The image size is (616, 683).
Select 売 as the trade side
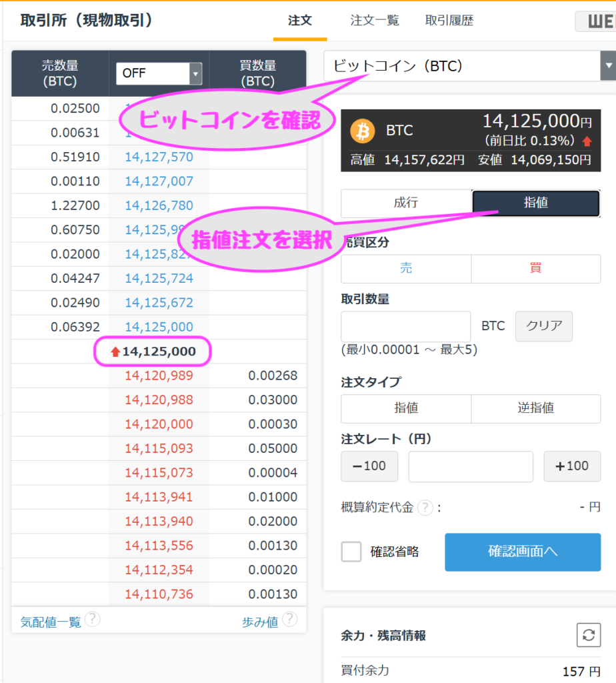406,268
